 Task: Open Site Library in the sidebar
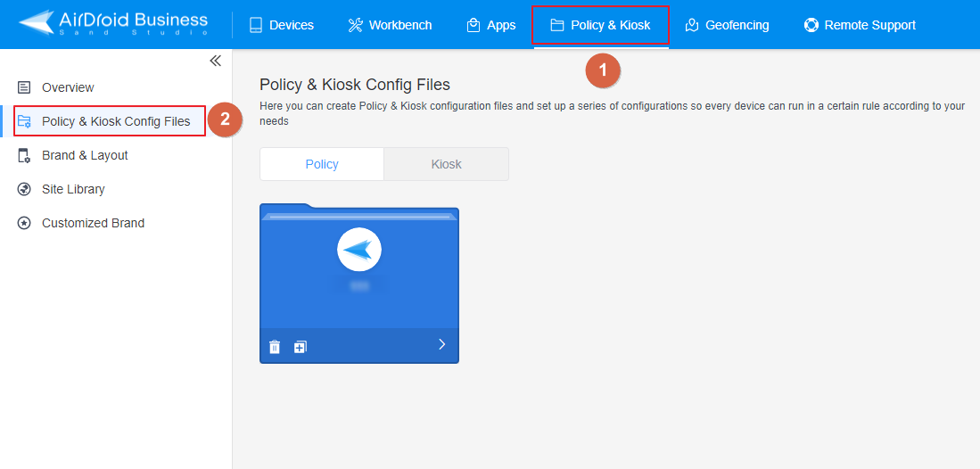(73, 189)
